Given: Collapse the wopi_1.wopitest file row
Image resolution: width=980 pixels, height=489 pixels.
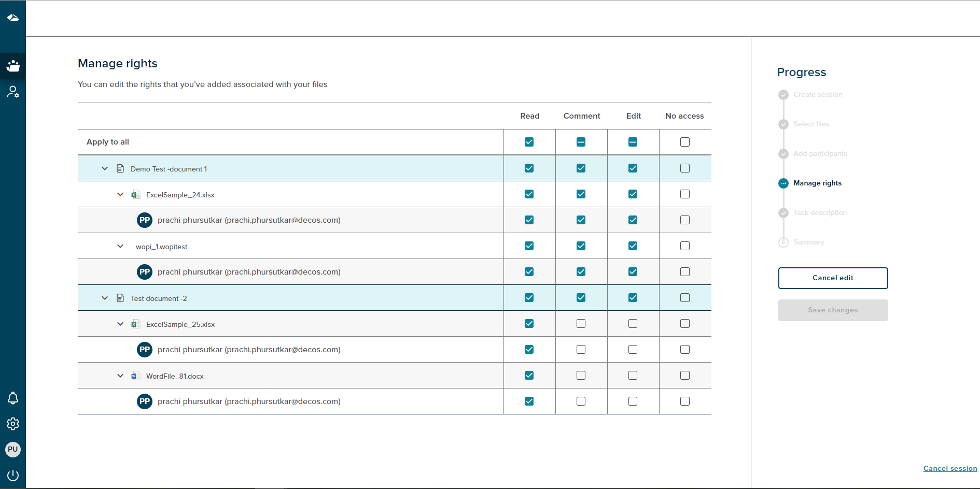Looking at the screenshot, I should [x=120, y=246].
